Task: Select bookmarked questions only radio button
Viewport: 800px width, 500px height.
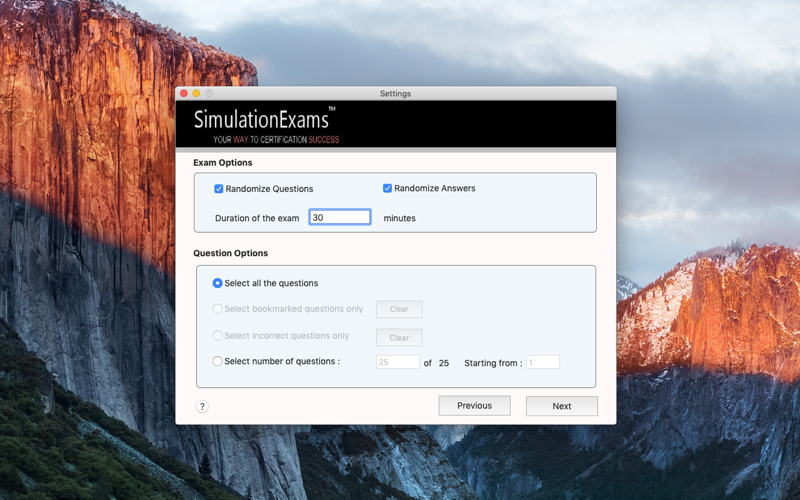Action: point(217,309)
